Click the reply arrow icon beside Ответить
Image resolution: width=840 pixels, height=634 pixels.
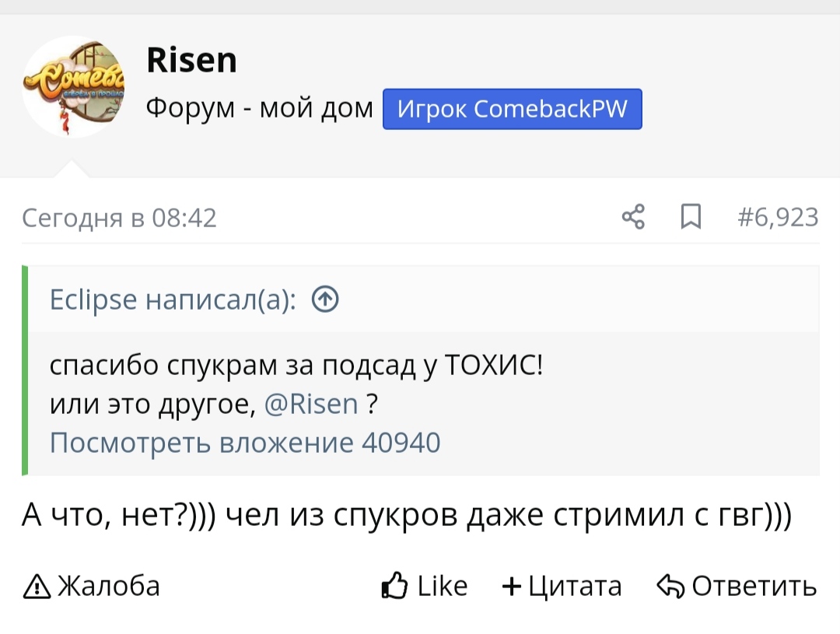[670, 587]
